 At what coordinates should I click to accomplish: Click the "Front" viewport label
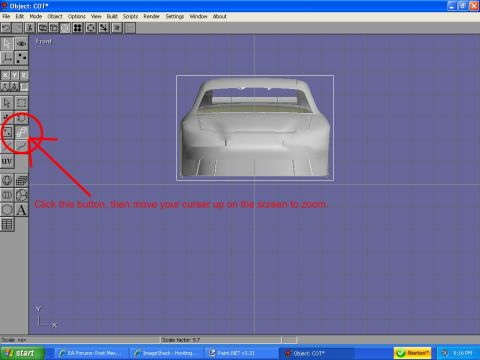tap(44, 41)
